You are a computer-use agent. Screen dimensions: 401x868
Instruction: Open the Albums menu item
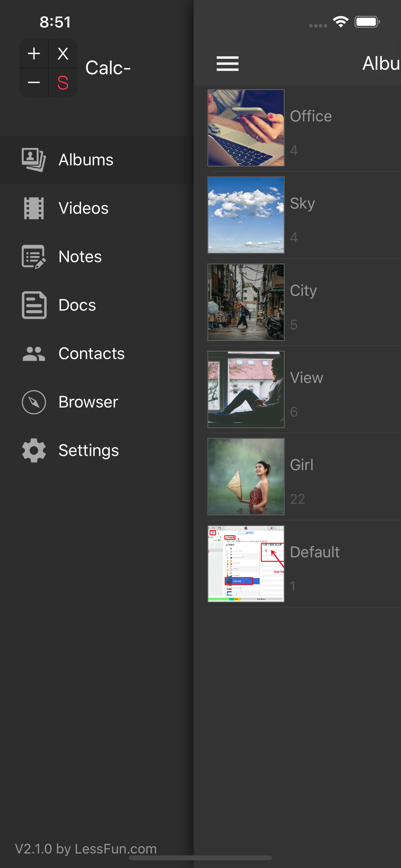pos(97,160)
